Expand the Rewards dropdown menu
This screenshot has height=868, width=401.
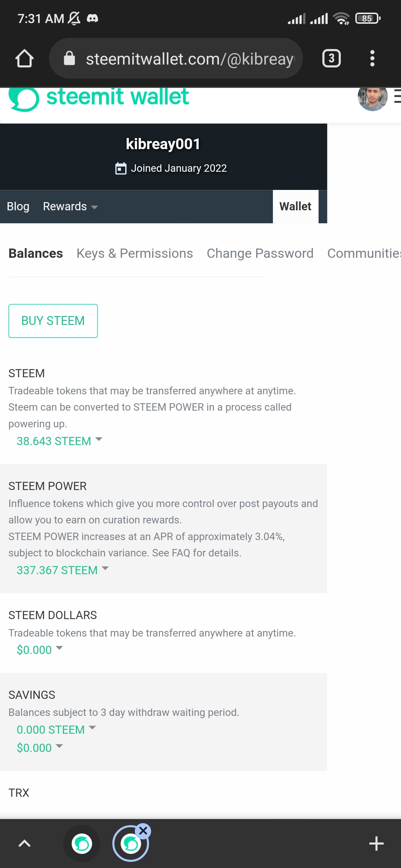click(x=70, y=207)
